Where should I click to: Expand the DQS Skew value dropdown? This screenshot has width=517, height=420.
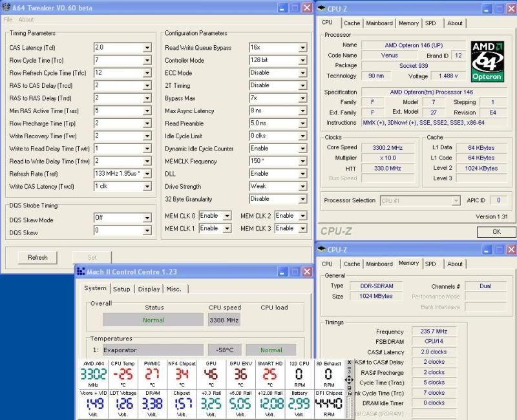(147, 231)
